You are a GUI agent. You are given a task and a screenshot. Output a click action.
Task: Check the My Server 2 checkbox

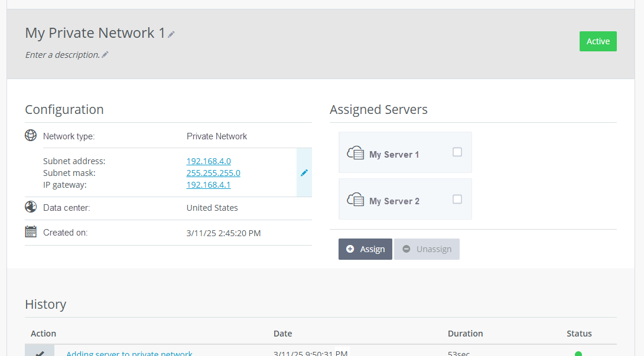(x=457, y=199)
